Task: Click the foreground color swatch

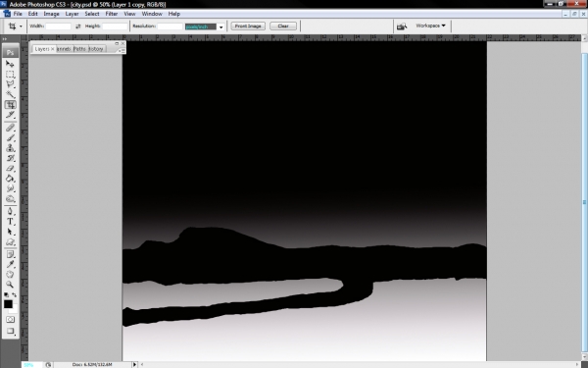Action: click(8, 304)
